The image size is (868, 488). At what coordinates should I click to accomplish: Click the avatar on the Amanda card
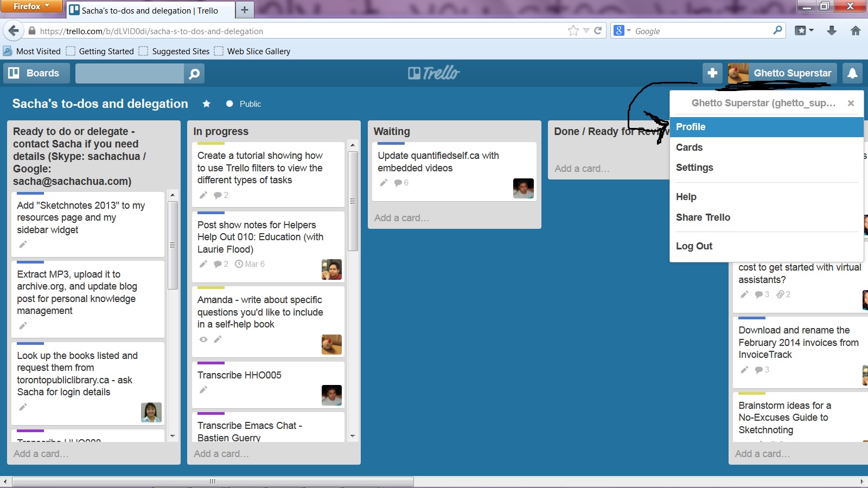pyautogui.click(x=331, y=344)
